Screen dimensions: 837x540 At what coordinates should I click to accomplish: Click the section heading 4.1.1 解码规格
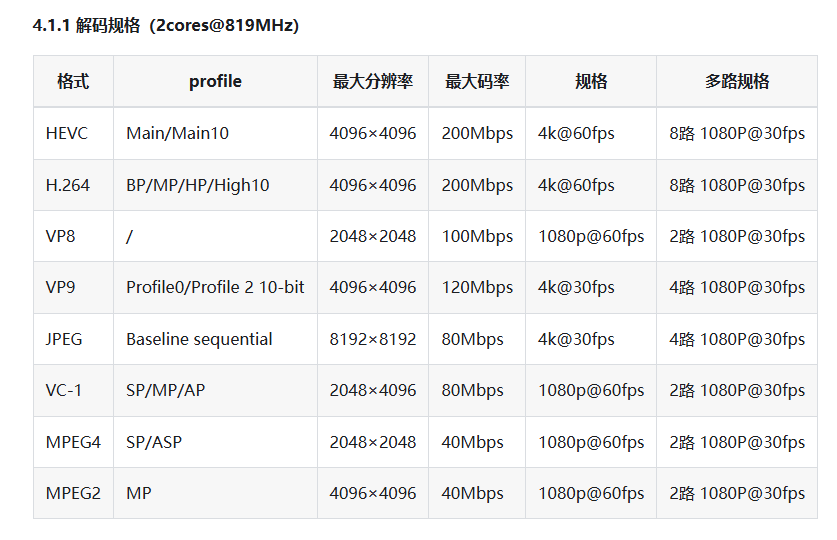coord(165,25)
